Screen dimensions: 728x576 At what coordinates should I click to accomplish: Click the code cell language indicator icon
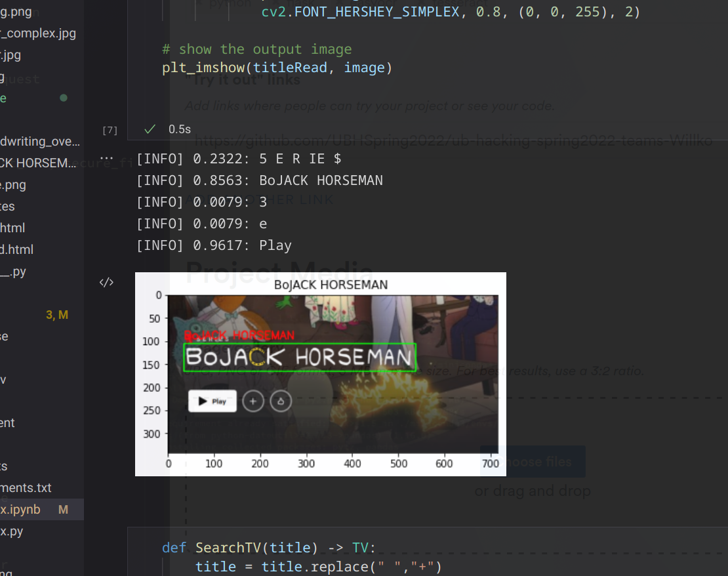(106, 281)
